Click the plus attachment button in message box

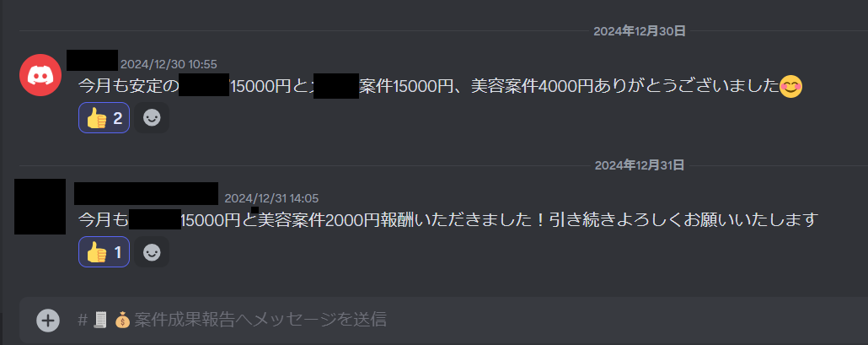[48, 320]
